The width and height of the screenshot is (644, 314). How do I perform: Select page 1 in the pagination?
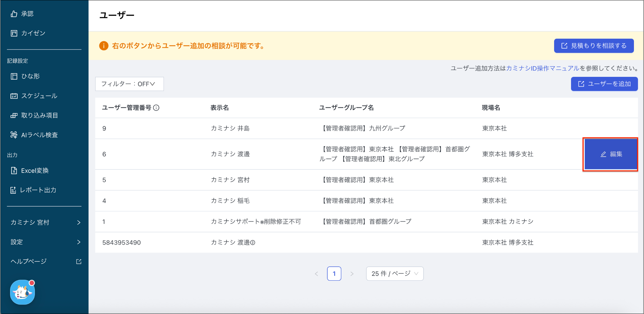334,274
